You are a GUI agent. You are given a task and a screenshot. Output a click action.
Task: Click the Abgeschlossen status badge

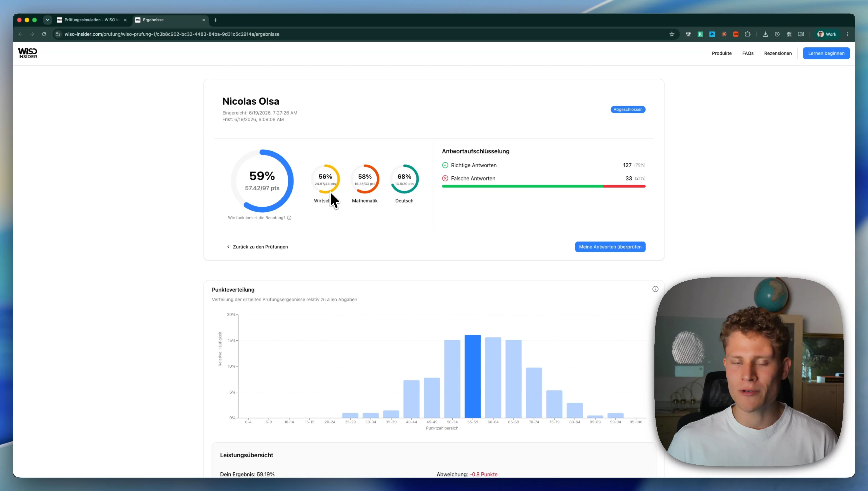(x=628, y=109)
